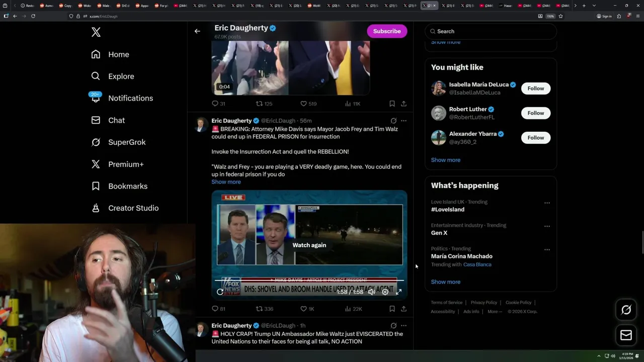644x362 pixels.
Task: Bookmark the 0:04 video post
Action: [392, 104]
